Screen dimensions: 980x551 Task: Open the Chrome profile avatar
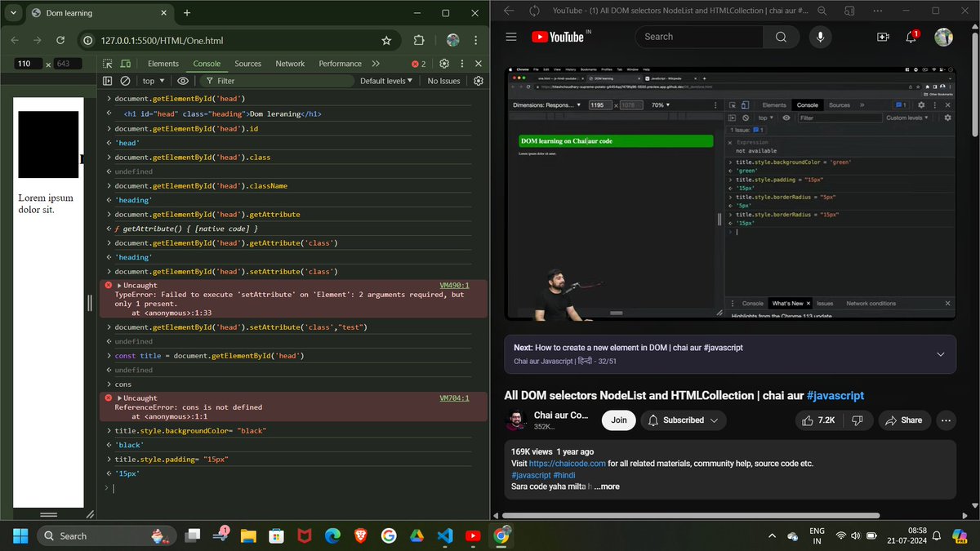pos(452,40)
